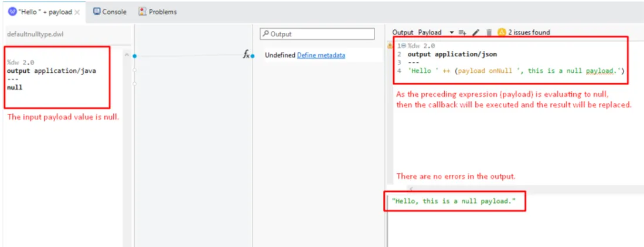Click the Output label in script toolbar
644x247 pixels.
tap(403, 32)
